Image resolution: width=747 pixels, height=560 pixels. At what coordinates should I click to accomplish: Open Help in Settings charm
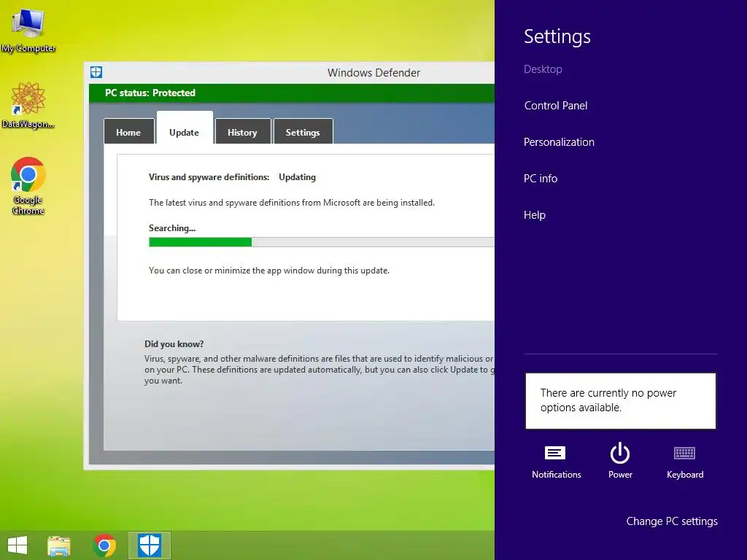pyautogui.click(x=535, y=215)
